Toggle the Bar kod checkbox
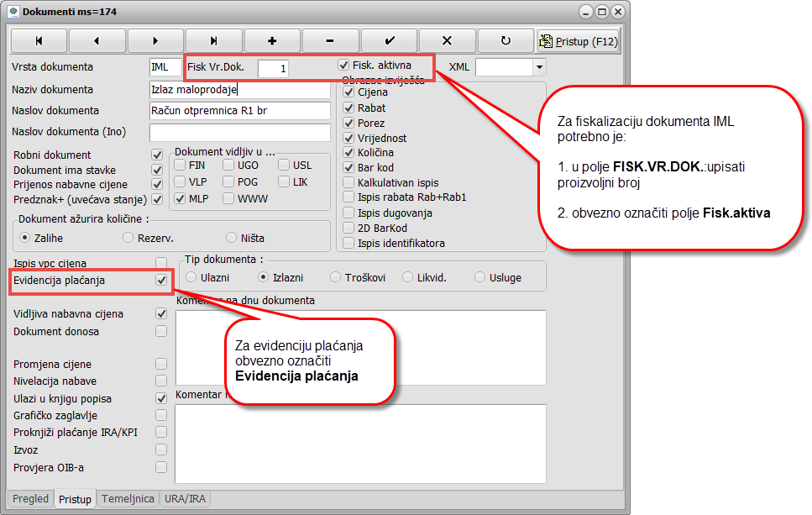The image size is (812, 515). pyautogui.click(x=348, y=167)
